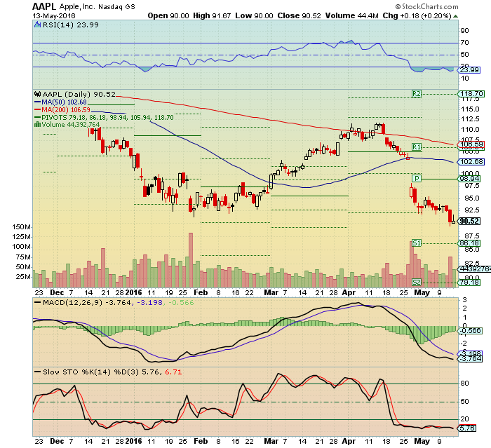Click the AAPL candlestick legend icon

[x=38, y=94]
